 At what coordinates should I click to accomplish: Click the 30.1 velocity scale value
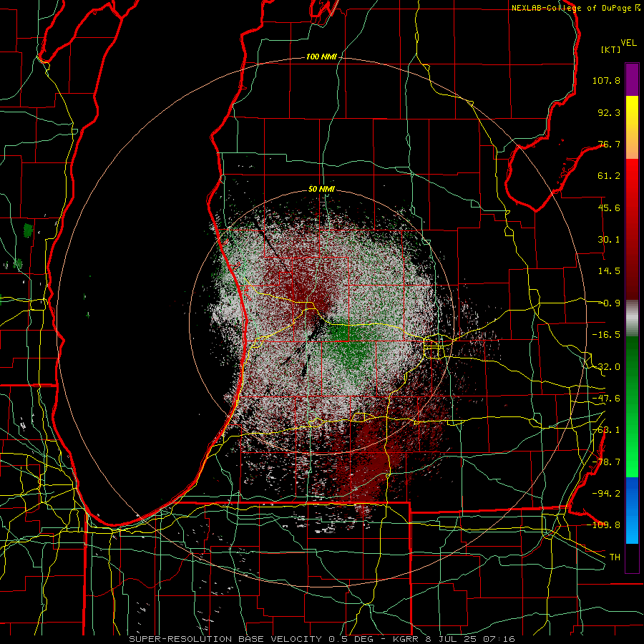(x=609, y=240)
